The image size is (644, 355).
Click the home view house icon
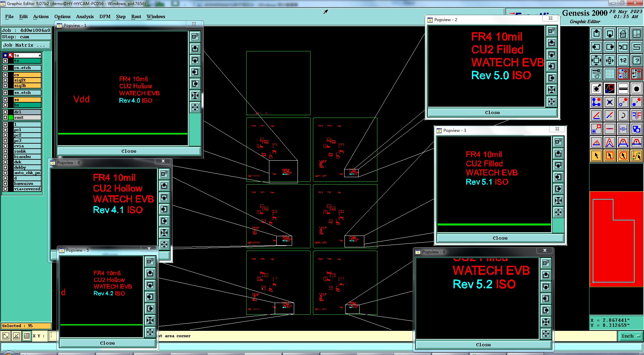click(x=623, y=34)
